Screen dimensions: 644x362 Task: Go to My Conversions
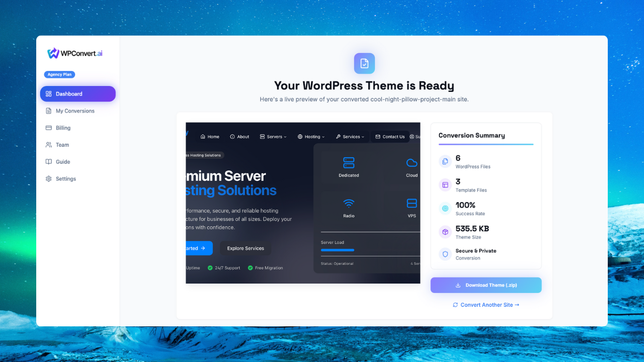coord(78,111)
